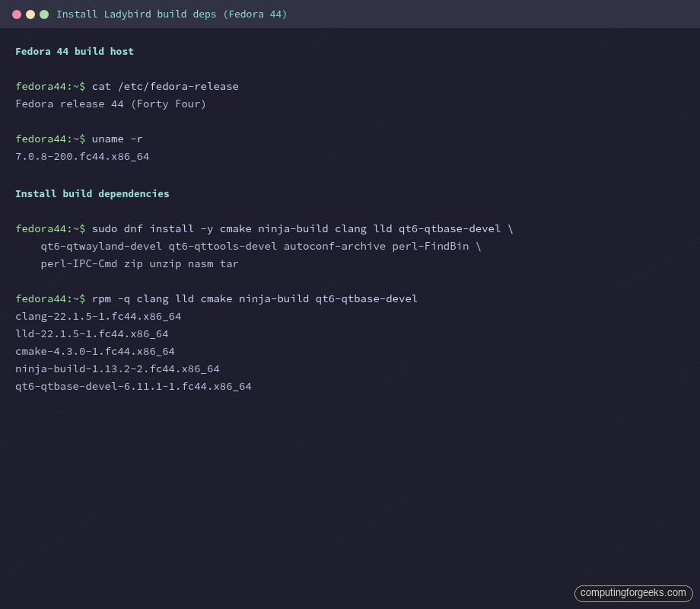Click the 'sudo dnf install -y cmake' command line
700x609 pixels.
[x=303, y=229]
